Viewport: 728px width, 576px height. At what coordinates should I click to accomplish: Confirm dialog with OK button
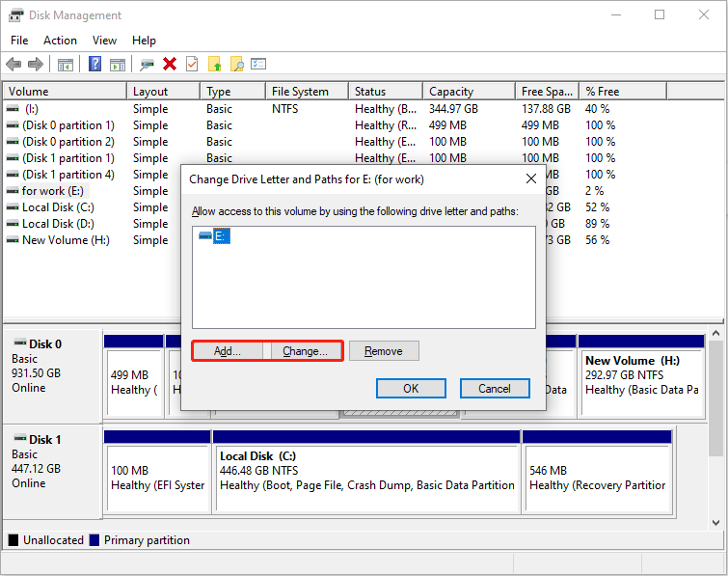coord(411,388)
